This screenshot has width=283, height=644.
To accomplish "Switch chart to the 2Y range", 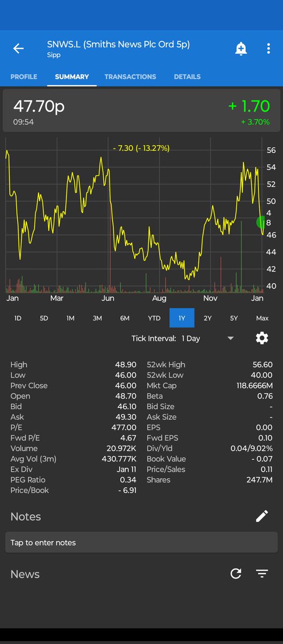I will tap(207, 318).
